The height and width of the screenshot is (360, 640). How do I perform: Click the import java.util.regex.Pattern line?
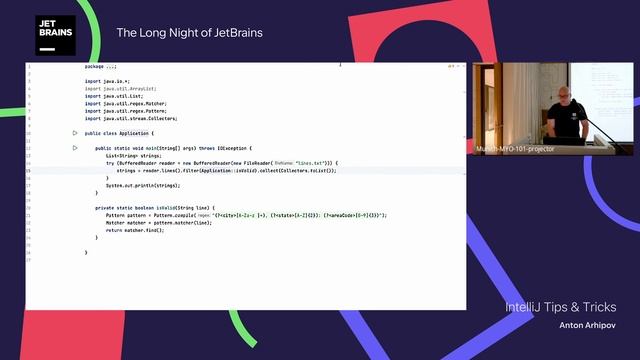point(126,111)
